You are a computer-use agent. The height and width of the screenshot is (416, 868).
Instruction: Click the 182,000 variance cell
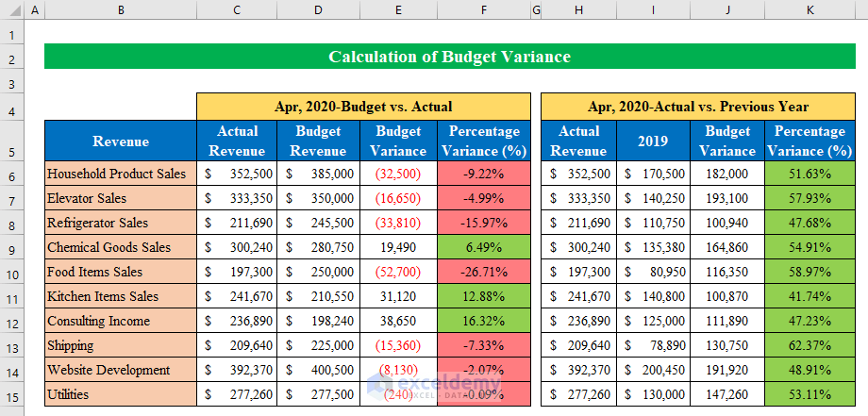[727, 174]
